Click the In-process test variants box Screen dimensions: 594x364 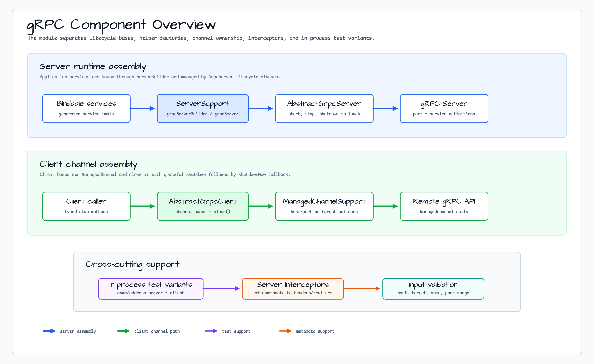click(151, 289)
